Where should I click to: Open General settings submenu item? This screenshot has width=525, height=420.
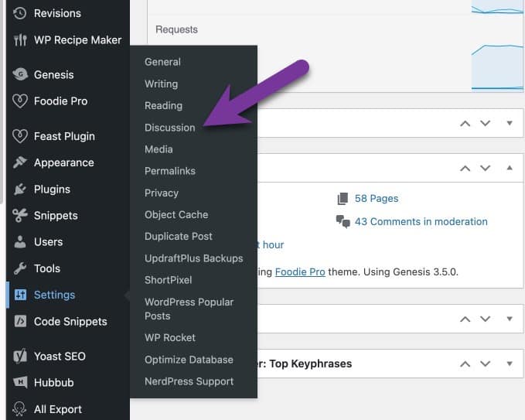pos(162,62)
